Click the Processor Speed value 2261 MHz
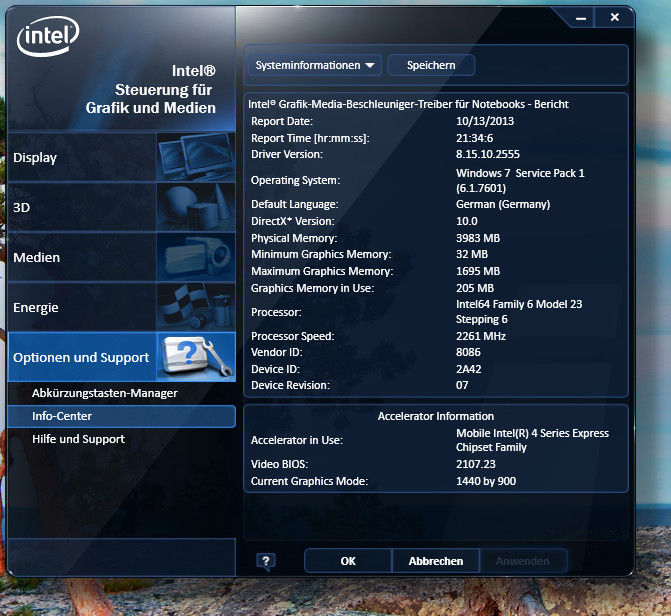This screenshot has width=671, height=616. tap(481, 336)
